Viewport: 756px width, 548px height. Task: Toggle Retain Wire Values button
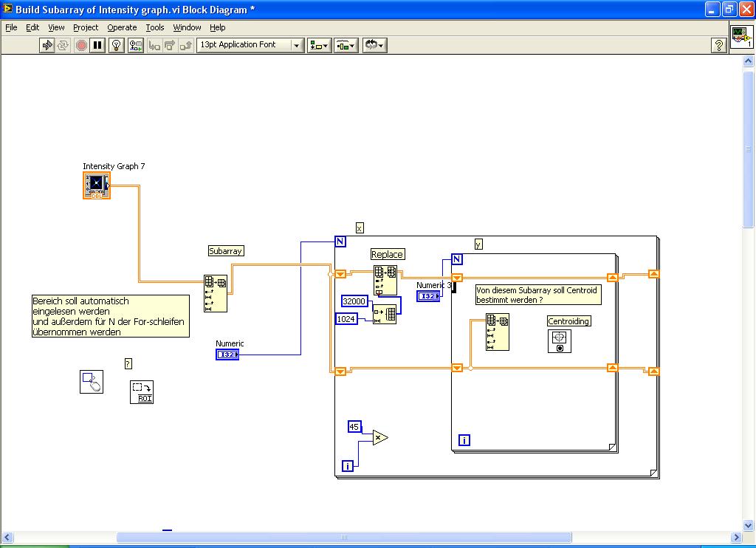(136, 45)
